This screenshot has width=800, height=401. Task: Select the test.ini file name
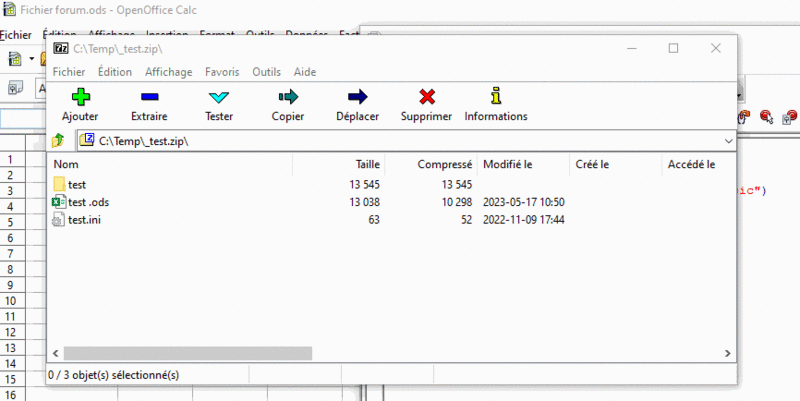[84, 220]
